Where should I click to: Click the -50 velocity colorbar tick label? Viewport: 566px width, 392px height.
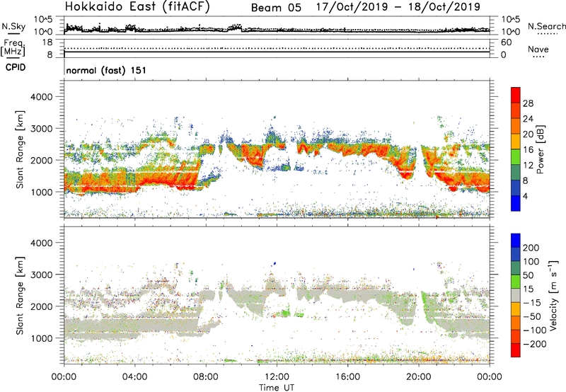pyautogui.click(x=532, y=316)
